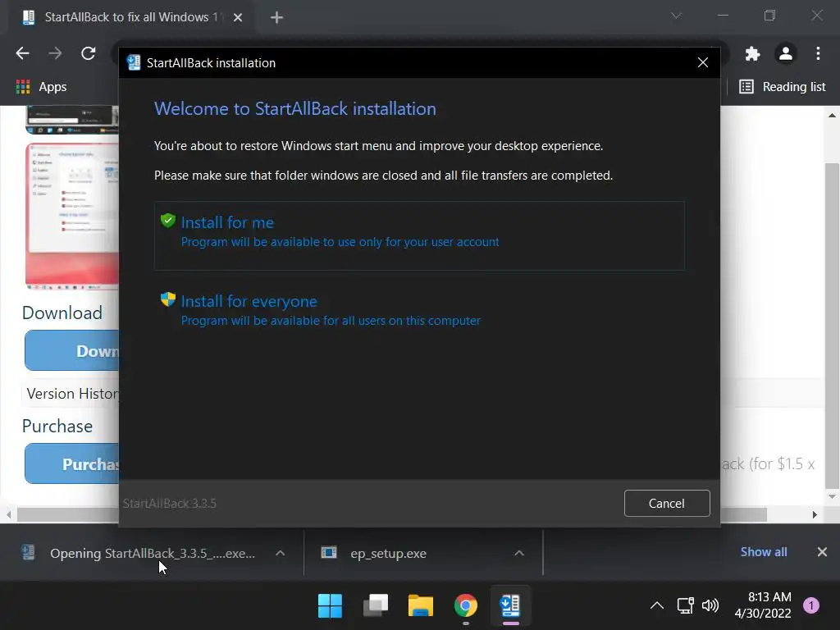Choose Install for me option
The width and height of the screenshot is (840, 630).
tap(419, 235)
